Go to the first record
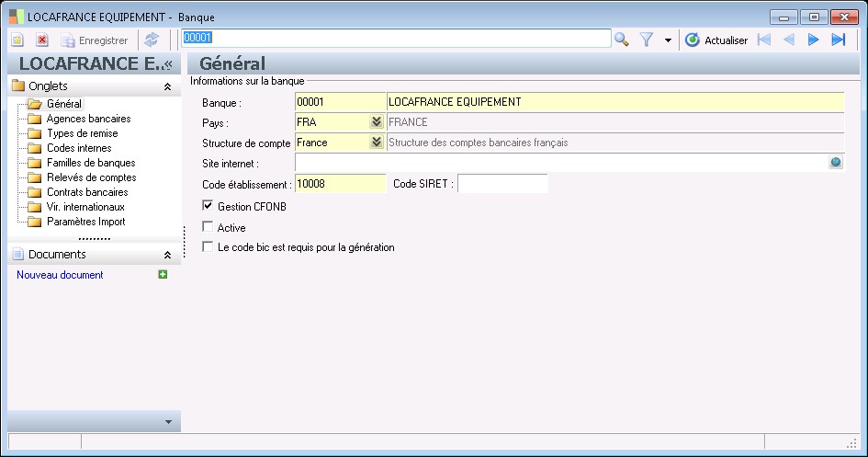This screenshot has height=457, width=868. [x=764, y=40]
